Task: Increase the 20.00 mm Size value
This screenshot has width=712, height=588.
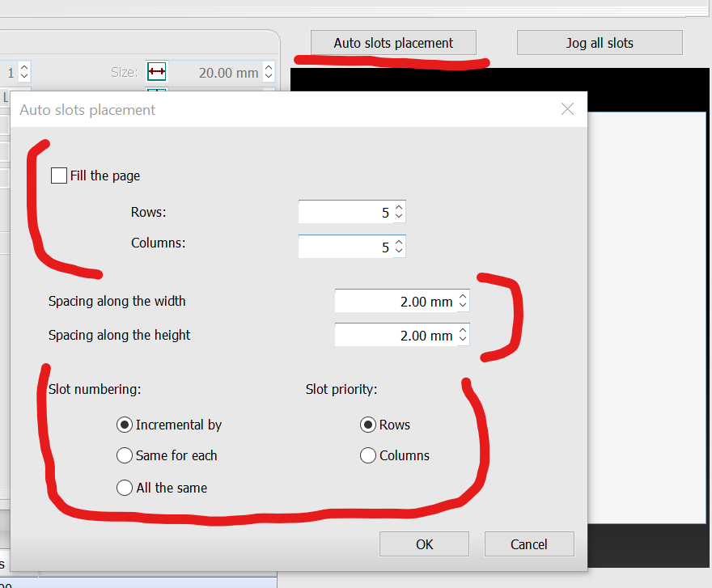Action: pos(269,67)
